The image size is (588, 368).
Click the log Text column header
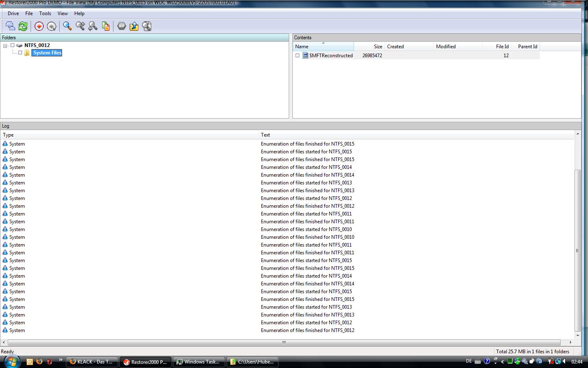pyautogui.click(x=416, y=135)
